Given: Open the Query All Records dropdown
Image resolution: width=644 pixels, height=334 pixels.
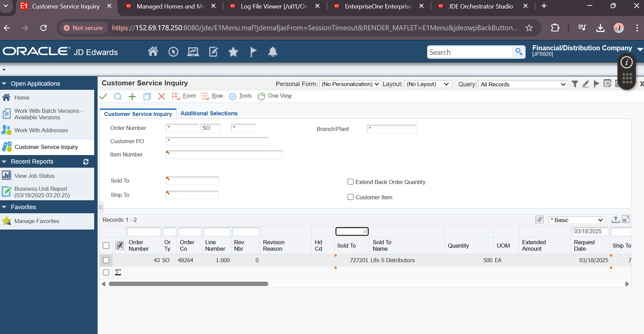Looking at the screenshot, I should click(523, 84).
